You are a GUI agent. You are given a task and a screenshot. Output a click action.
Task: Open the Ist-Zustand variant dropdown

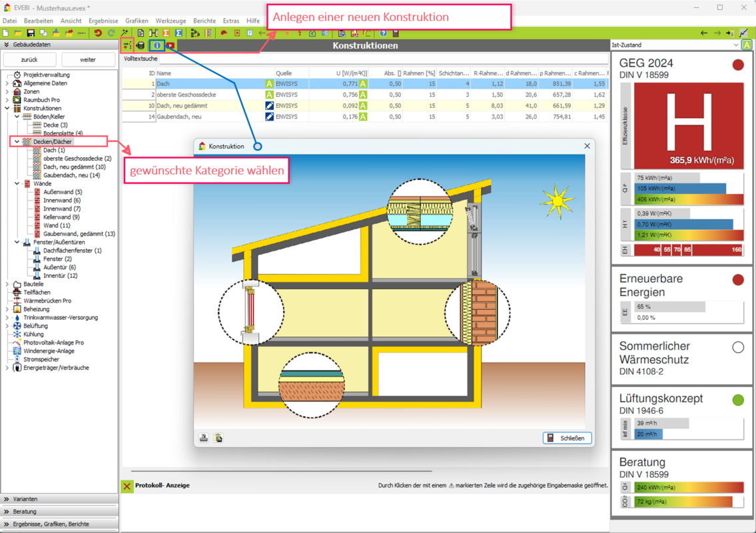tap(674, 45)
